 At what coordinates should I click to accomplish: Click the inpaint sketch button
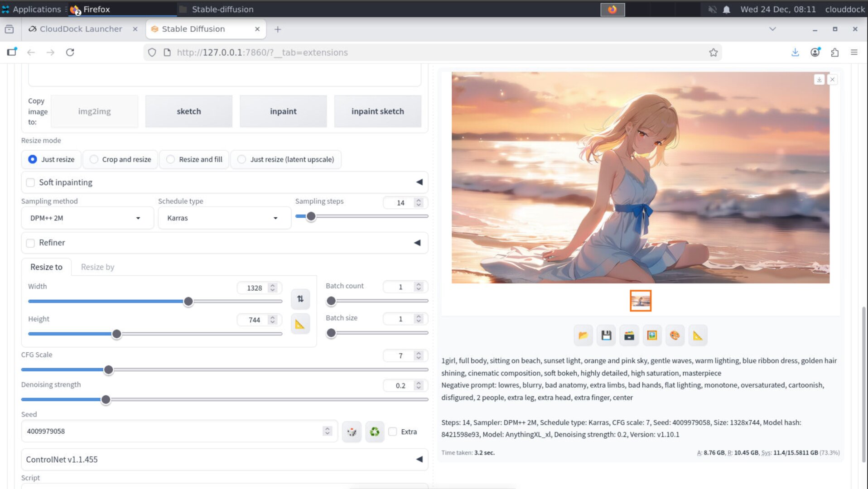click(x=377, y=111)
